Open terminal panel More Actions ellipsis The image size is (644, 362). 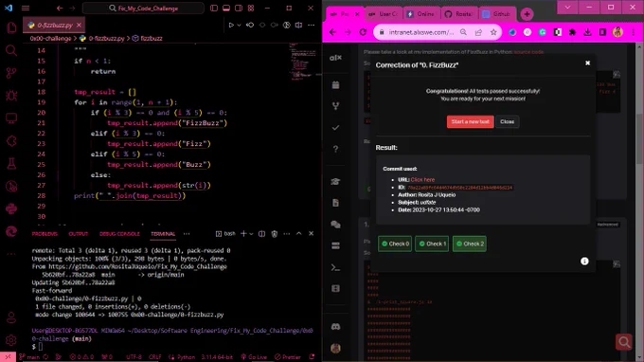tap(287, 234)
